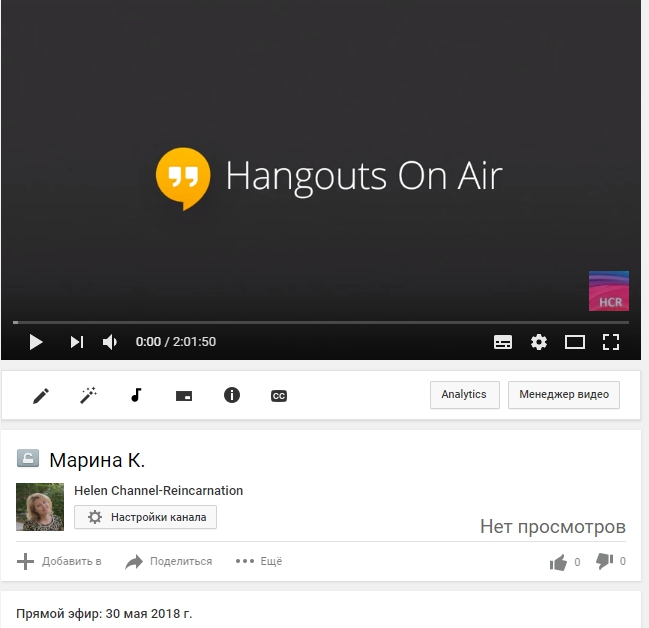Click the pencil edit video icon
The image size is (649, 628).
click(x=41, y=396)
